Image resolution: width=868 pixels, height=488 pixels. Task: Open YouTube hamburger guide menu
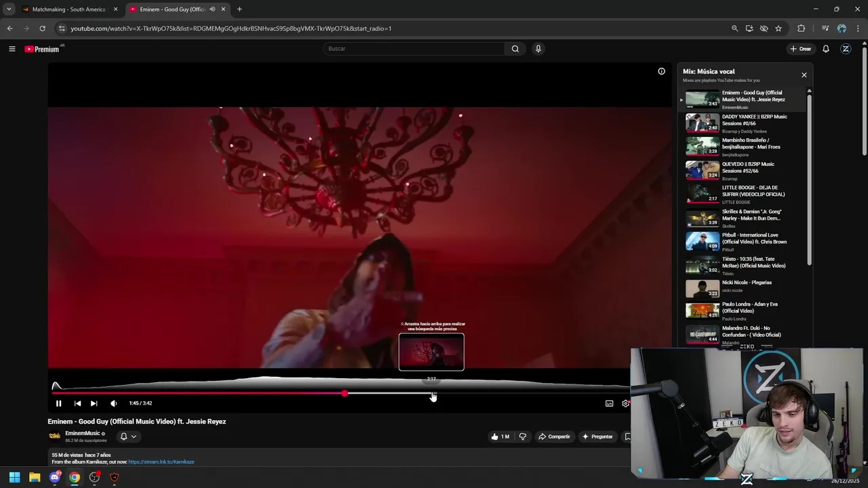coord(12,49)
